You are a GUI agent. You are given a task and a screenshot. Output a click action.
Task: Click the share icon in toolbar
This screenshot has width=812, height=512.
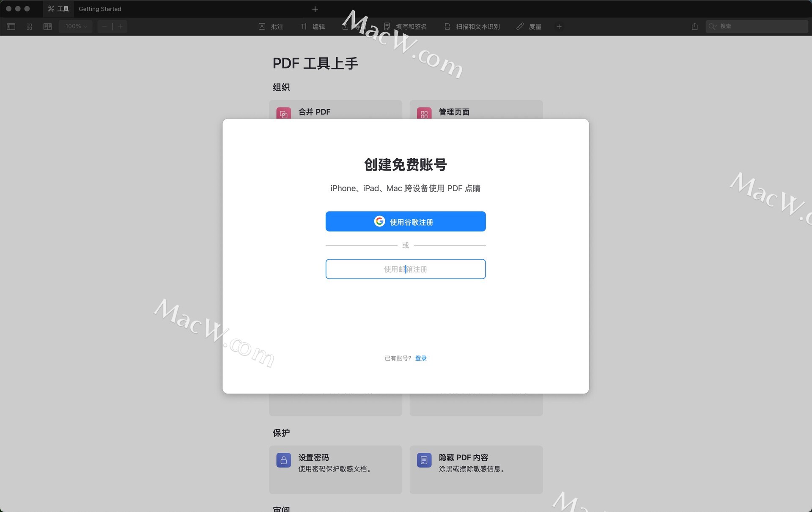694,26
